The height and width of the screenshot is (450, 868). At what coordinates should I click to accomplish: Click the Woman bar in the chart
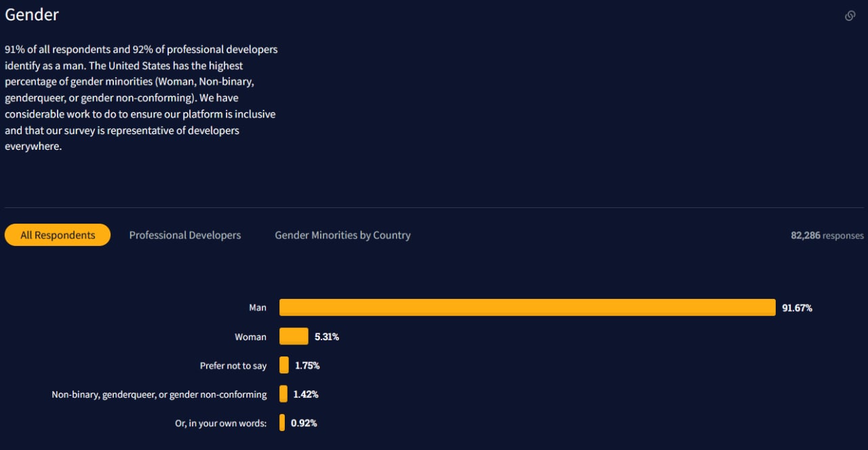pyautogui.click(x=294, y=337)
